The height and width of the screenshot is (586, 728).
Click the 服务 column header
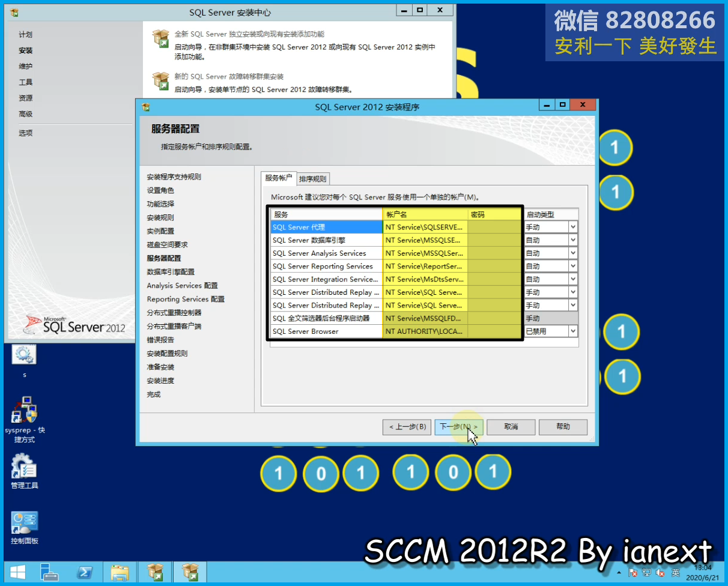tap(326, 214)
